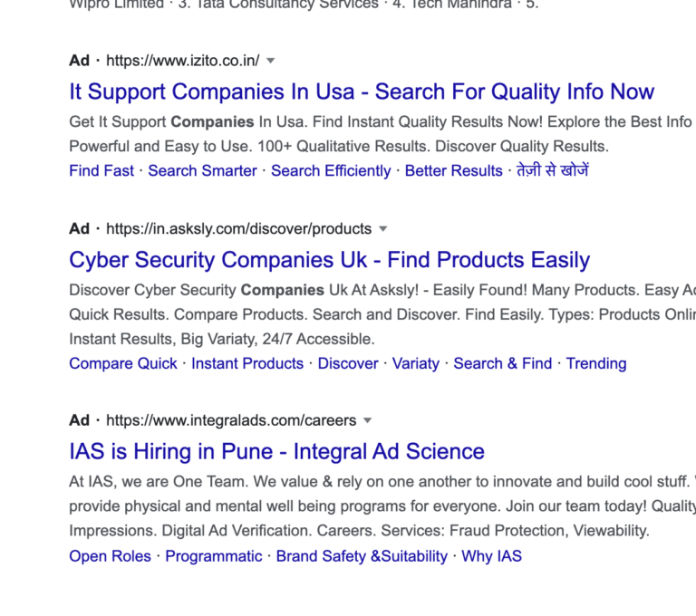Expand dropdown arrow next to integralads.com URL

click(368, 420)
